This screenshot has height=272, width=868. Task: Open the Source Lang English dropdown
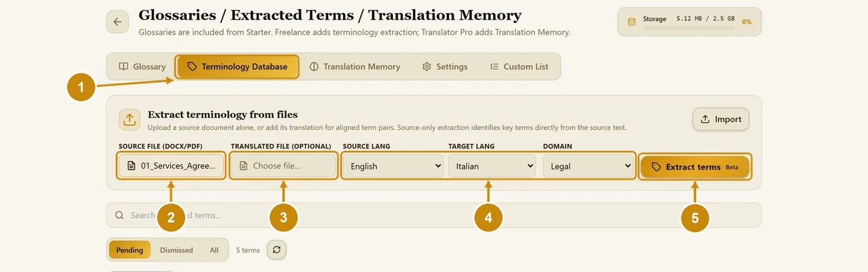pos(393,166)
